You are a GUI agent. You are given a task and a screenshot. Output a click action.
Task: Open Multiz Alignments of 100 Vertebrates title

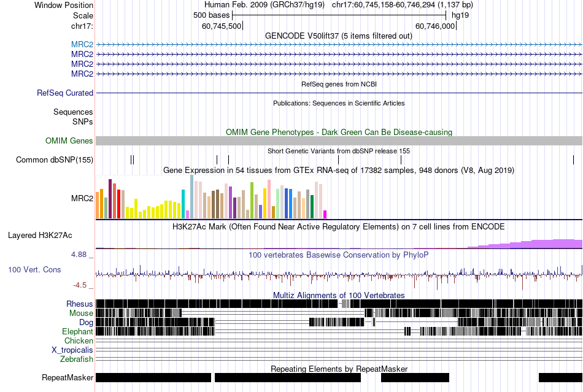(339, 296)
